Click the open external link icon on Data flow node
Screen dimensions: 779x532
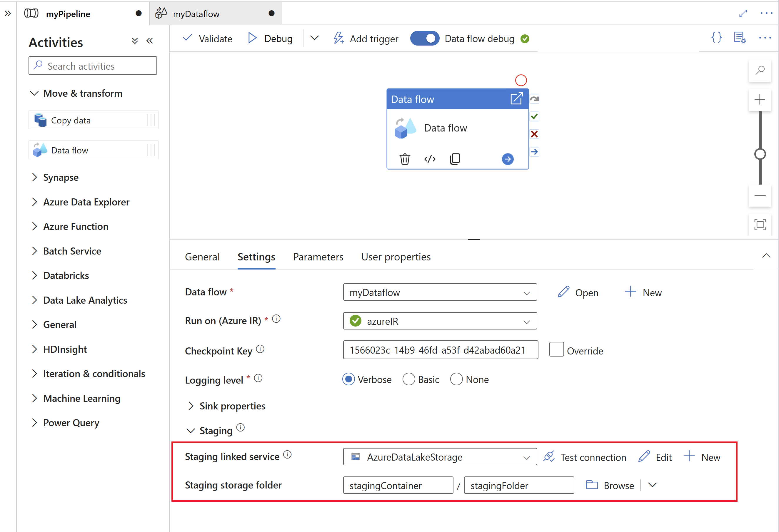pyautogui.click(x=516, y=99)
